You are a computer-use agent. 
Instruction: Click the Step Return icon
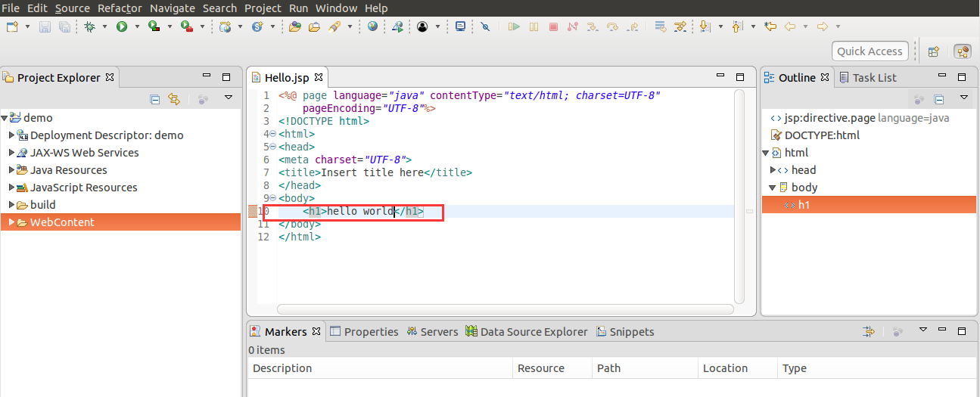[632, 26]
